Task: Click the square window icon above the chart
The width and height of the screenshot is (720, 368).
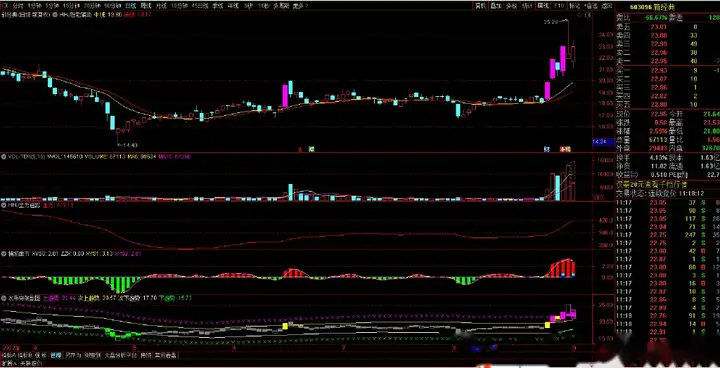Action: point(588,15)
